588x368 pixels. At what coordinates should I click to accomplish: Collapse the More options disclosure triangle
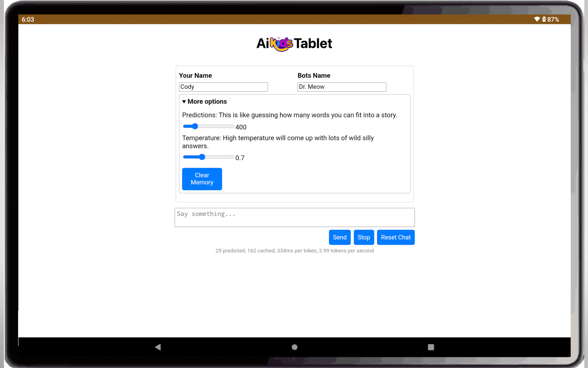(x=184, y=102)
